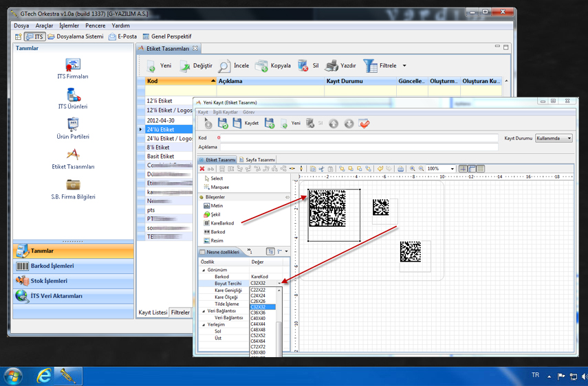588x386 pixels.
Task: Toggle the table-like grid snap button
Action: 481,169
